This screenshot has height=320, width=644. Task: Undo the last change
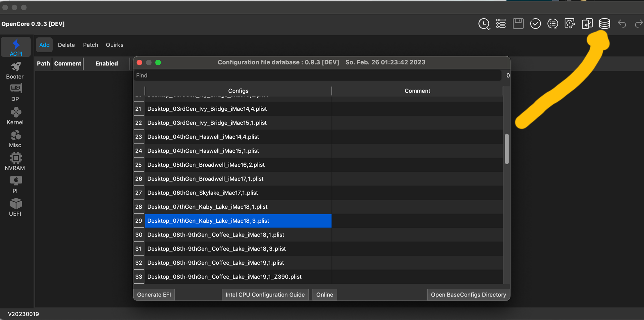[622, 24]
